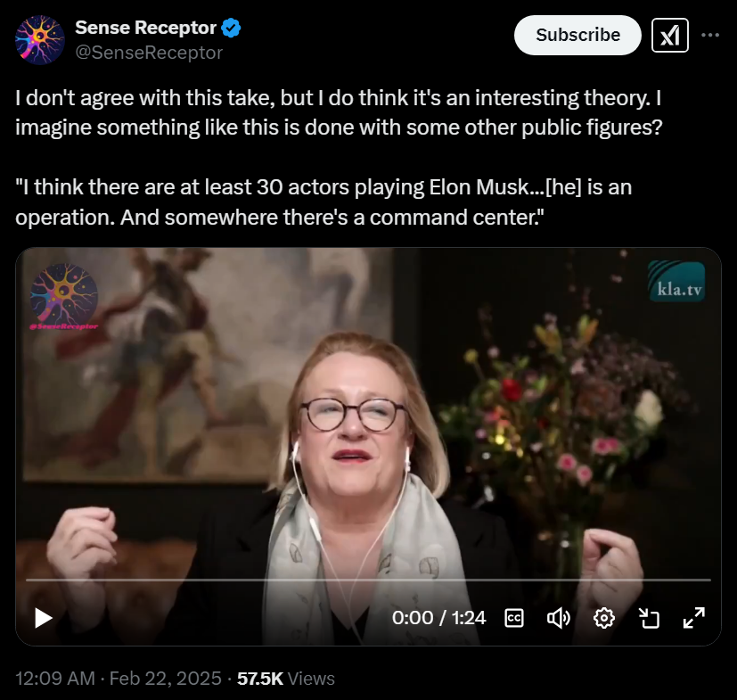Subscribe to Sense Receptor
The image size is (737, 700).
577,36
